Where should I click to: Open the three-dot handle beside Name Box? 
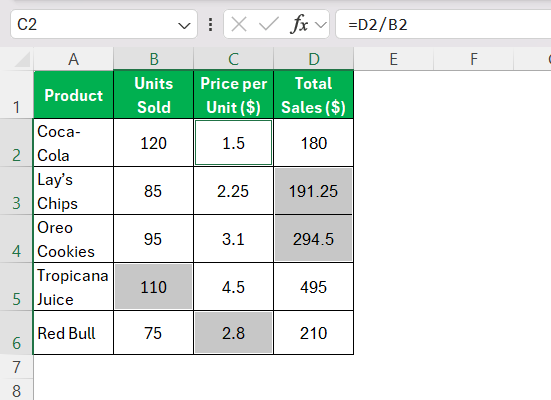(x=210, y=25)
